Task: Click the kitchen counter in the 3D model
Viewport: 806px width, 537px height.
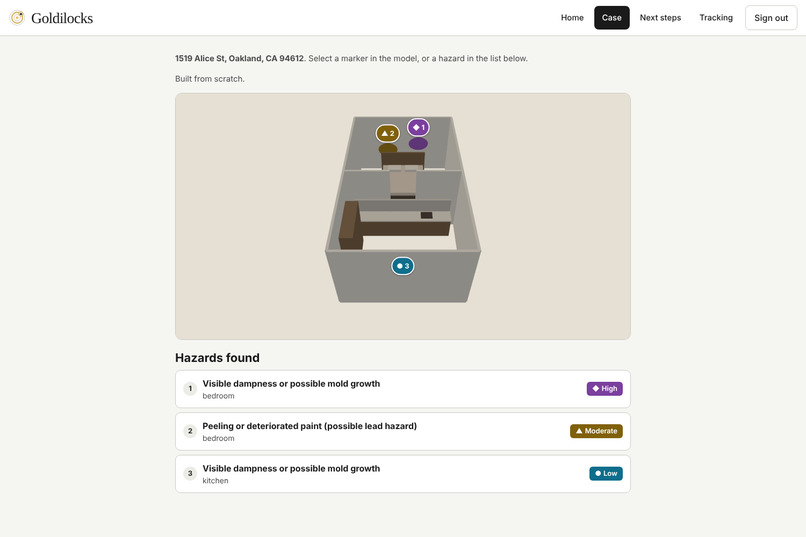Action: [x=396, y=225]
